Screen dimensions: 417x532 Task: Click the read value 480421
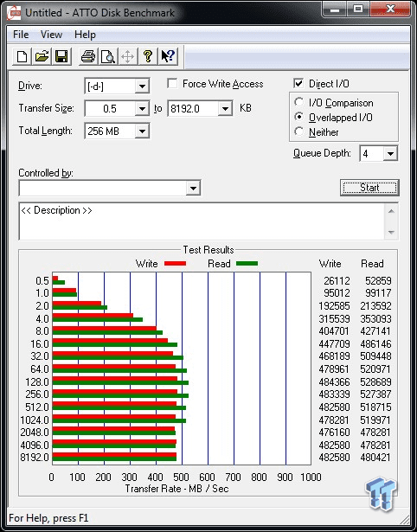pyautogui.click(x=375, y=458)
